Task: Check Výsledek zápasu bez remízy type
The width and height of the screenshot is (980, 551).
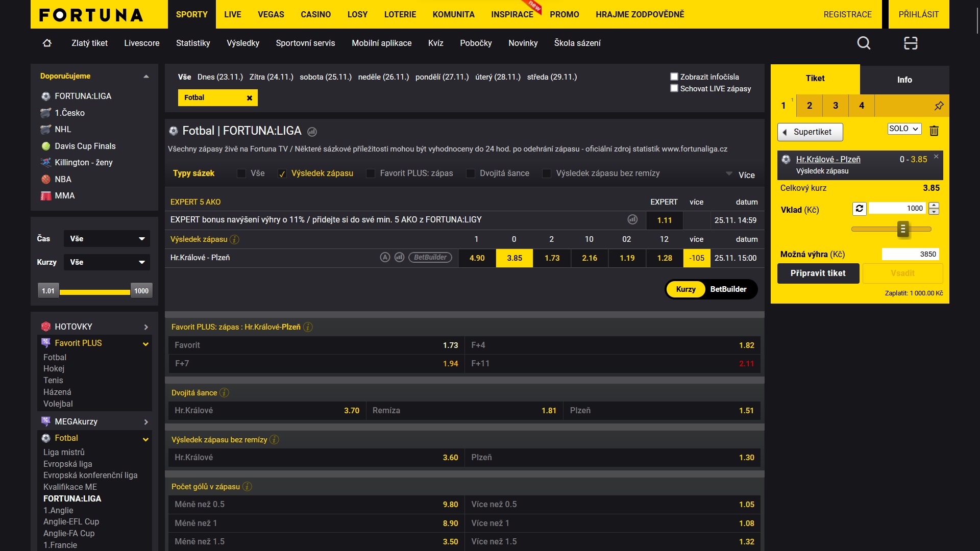Action: click(x=547, y=173)
